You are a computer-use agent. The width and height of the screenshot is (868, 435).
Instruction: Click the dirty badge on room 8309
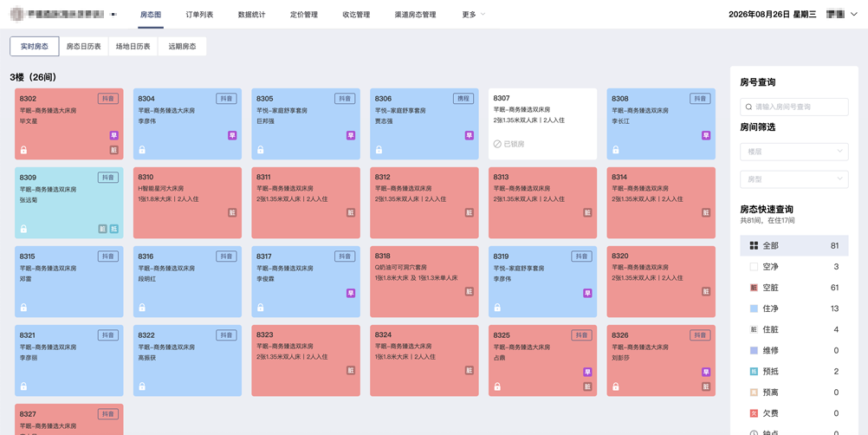[x=102, y=229]
